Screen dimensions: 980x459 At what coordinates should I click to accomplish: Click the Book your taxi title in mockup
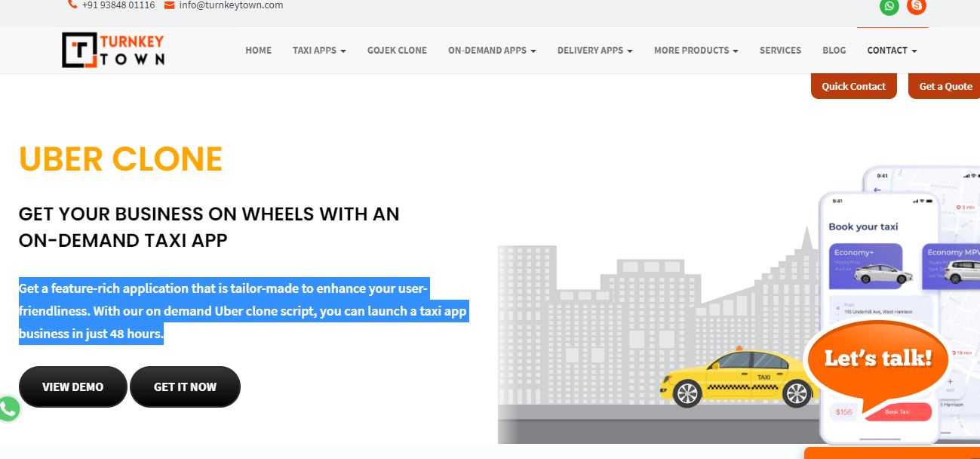863,226
